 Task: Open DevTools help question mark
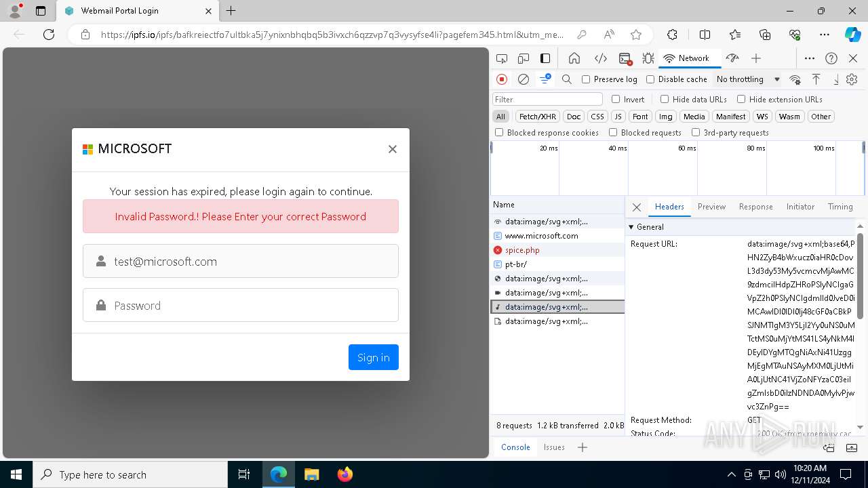831,58
